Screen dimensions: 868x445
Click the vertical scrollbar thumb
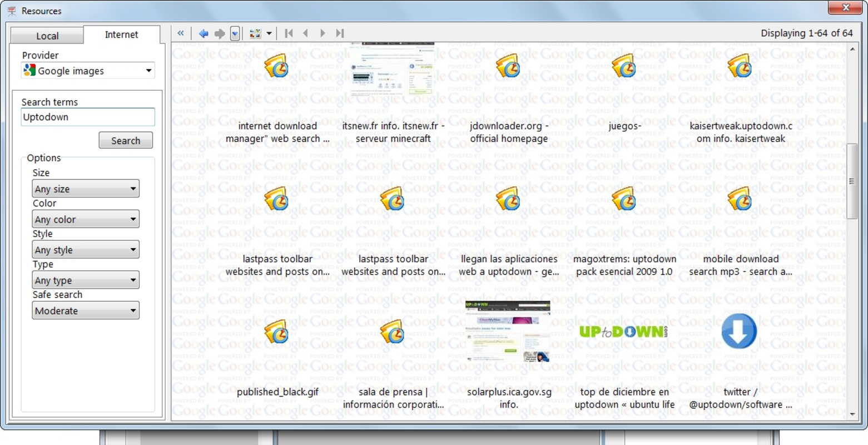point(852,181)
